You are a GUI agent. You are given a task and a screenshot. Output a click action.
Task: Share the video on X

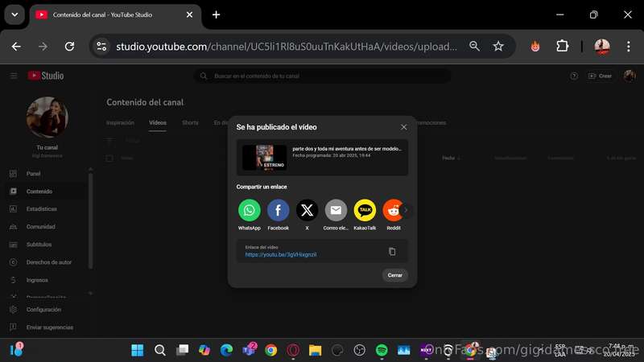click(307, 210)
